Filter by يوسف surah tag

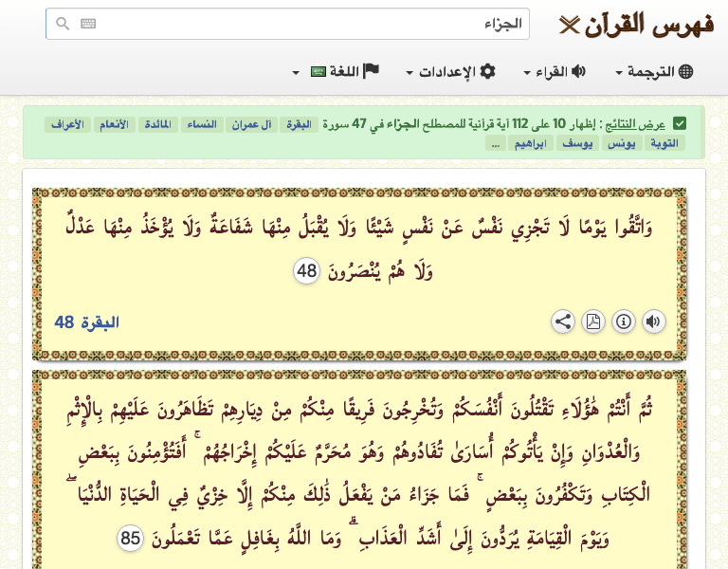click(x=577, y=143)
